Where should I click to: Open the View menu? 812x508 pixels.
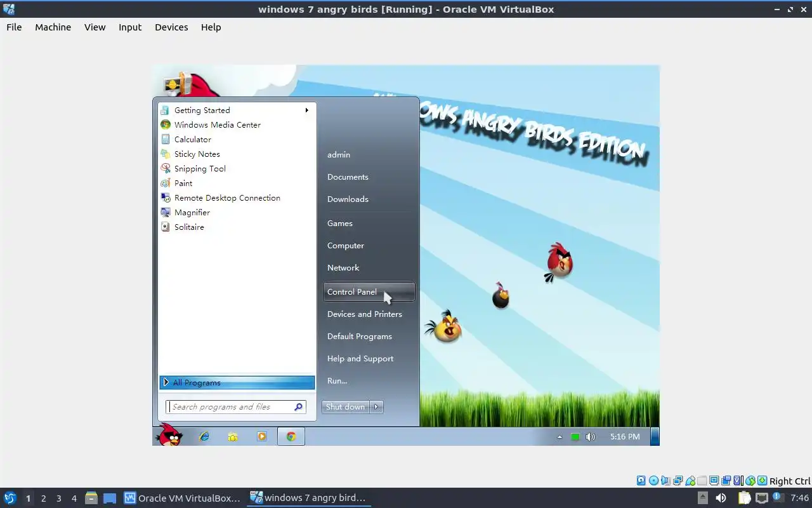click(95, 27)
